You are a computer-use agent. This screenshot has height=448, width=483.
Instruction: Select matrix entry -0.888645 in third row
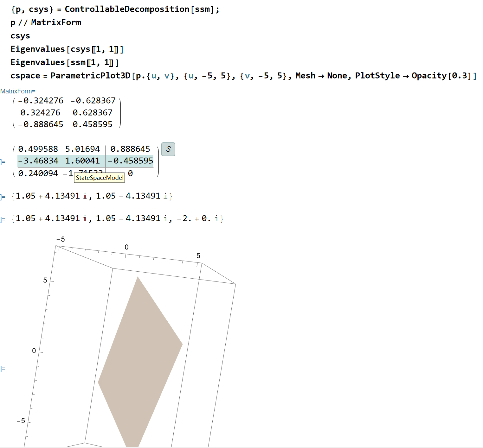(41, 124)
